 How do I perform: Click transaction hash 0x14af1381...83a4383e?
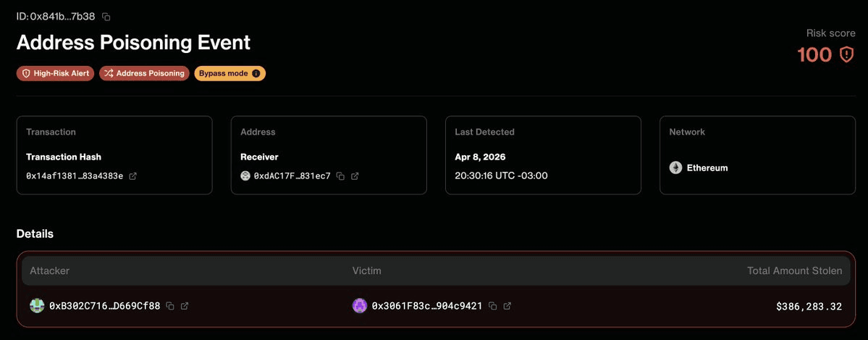coord(75,176)
